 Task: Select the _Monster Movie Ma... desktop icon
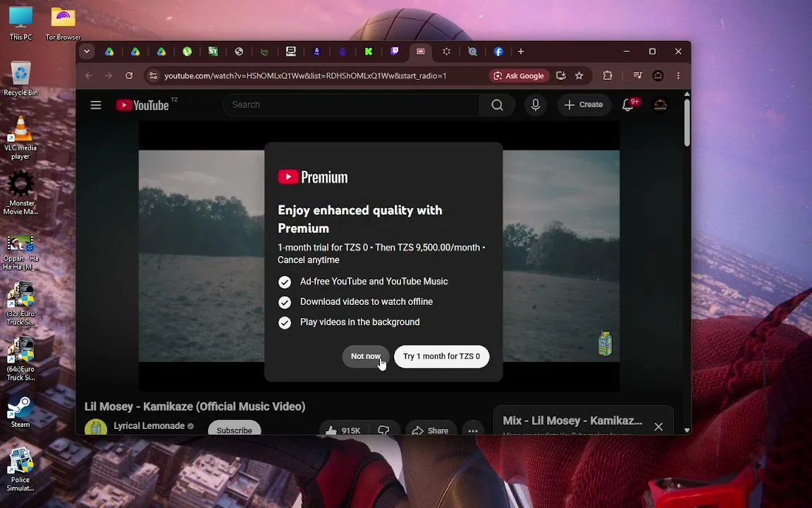(x=20, y=193)
